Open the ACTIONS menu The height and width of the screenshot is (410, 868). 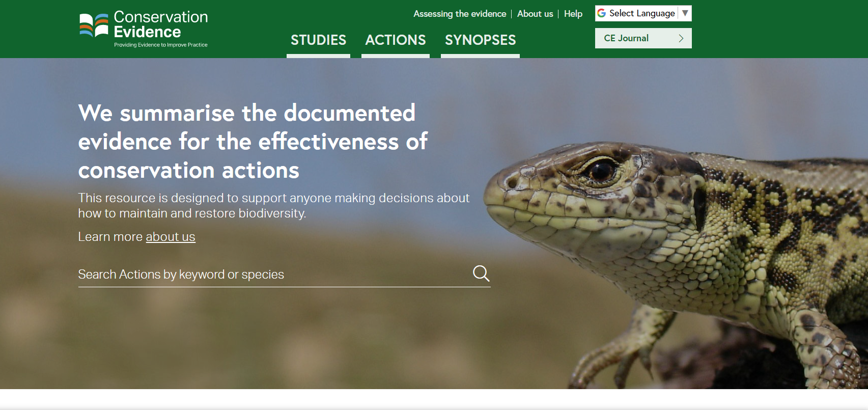[396, 40]
